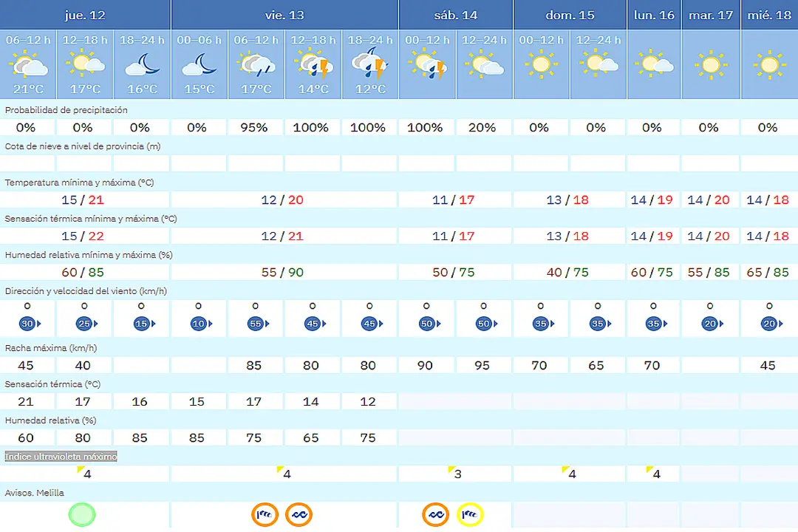The height and width of the screenshot is (532, 798).
Task: Click the 06–12 h time slot under jue. 12
Action: (x=29, y=40)
